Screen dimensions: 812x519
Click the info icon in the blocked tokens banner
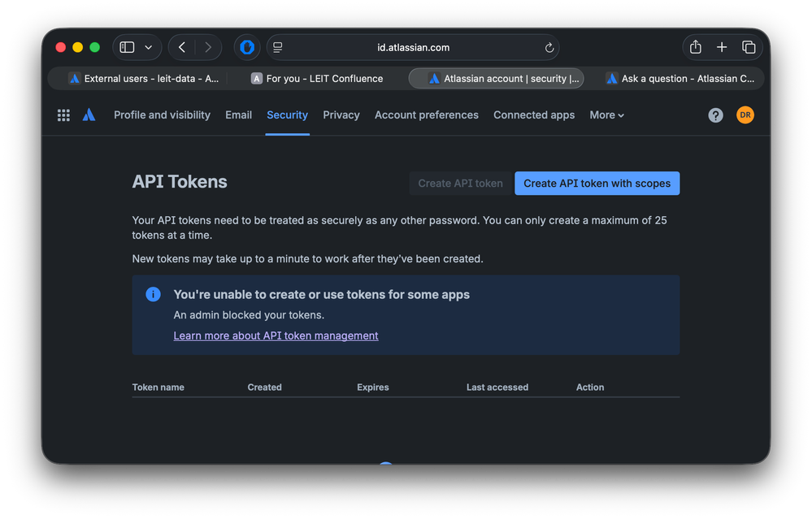tap(153, 294)
